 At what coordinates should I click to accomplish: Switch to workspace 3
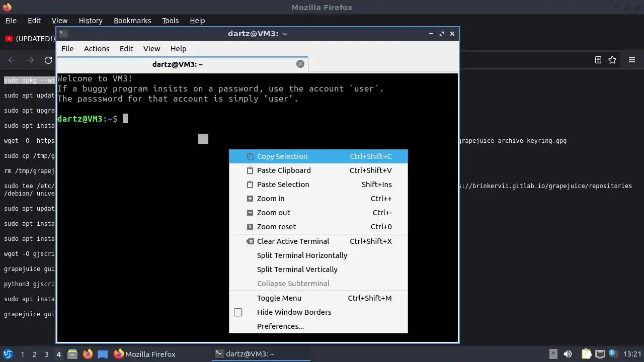(46, 354)
